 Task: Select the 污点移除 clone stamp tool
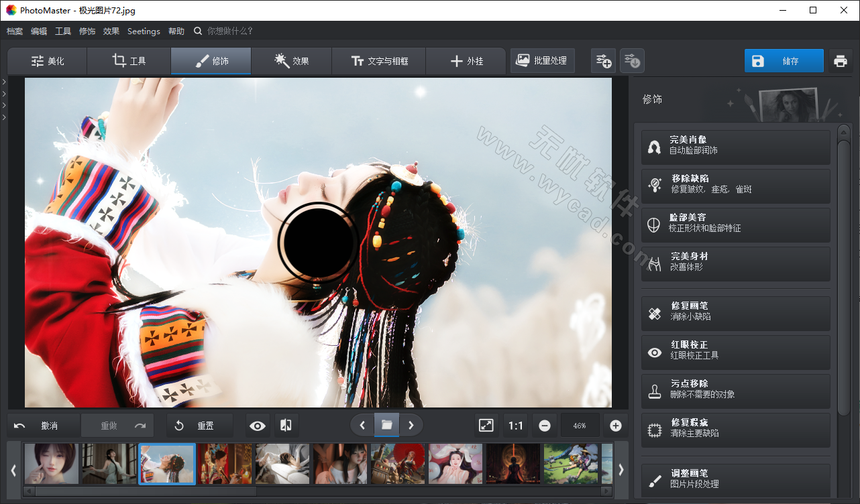click(735, 391)
